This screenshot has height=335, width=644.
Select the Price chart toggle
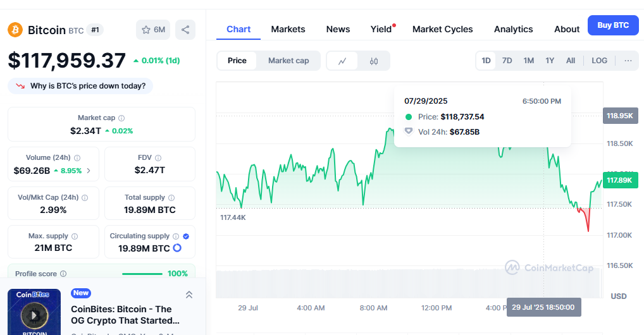pyautogui.click(x=237, y=61)
